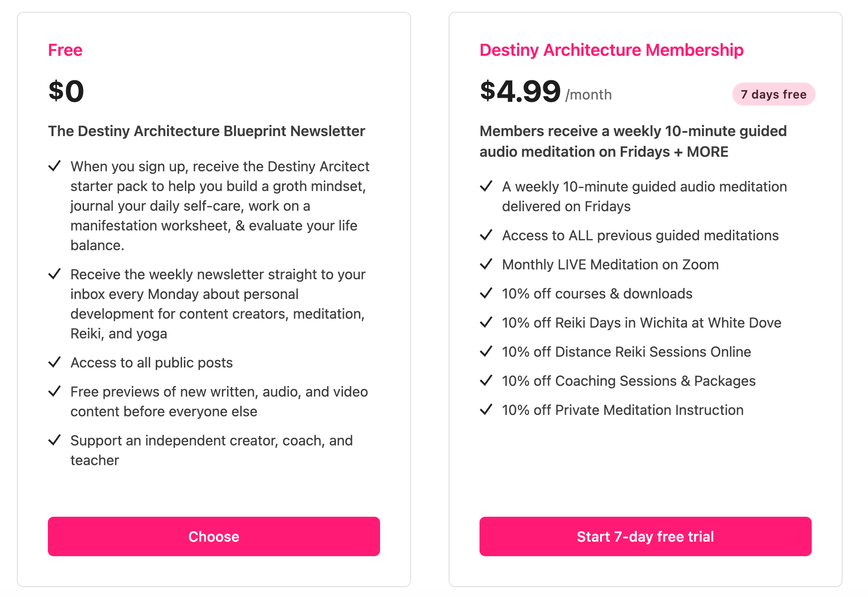Click the 7 days free badge

[774, 94]
